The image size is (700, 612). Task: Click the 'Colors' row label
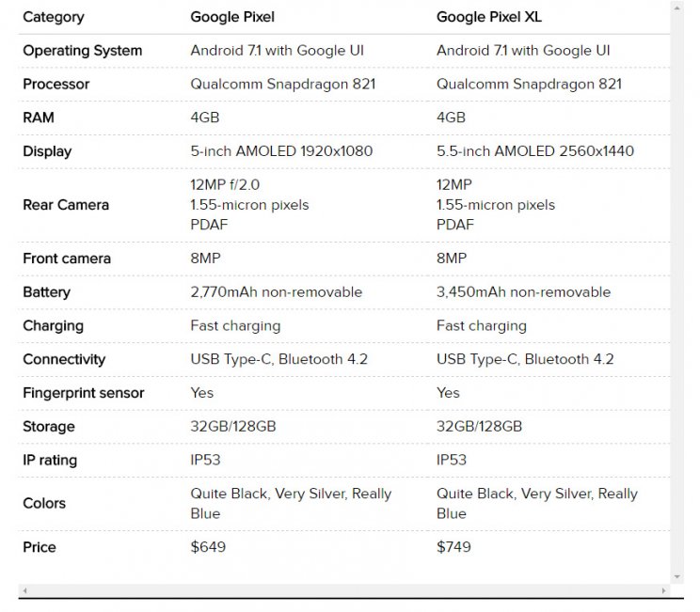pyautogui.click(x=44, y=503)
